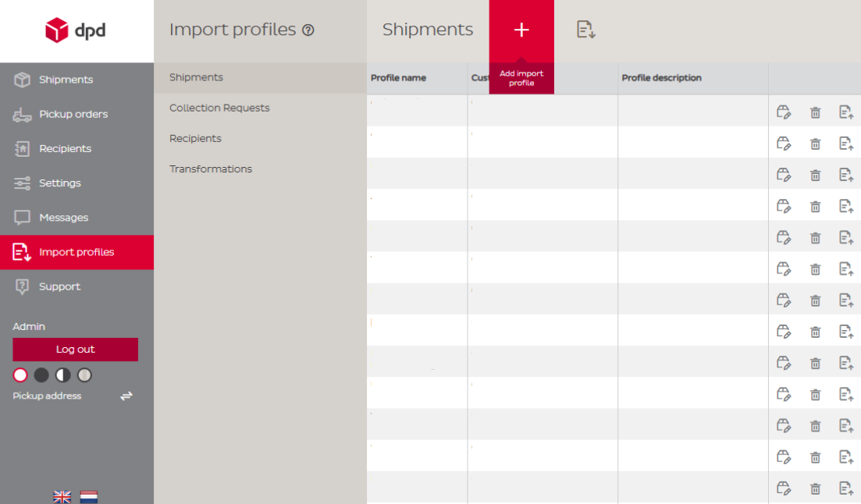Click the Shipments page heading
Image resolution: width=861 pixels, height=504 pixels.
point(427,30)
